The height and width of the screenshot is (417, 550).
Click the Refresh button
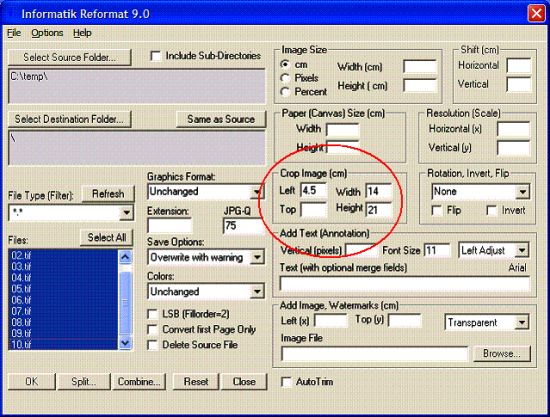pyautogui.click(x=108, y=194)
